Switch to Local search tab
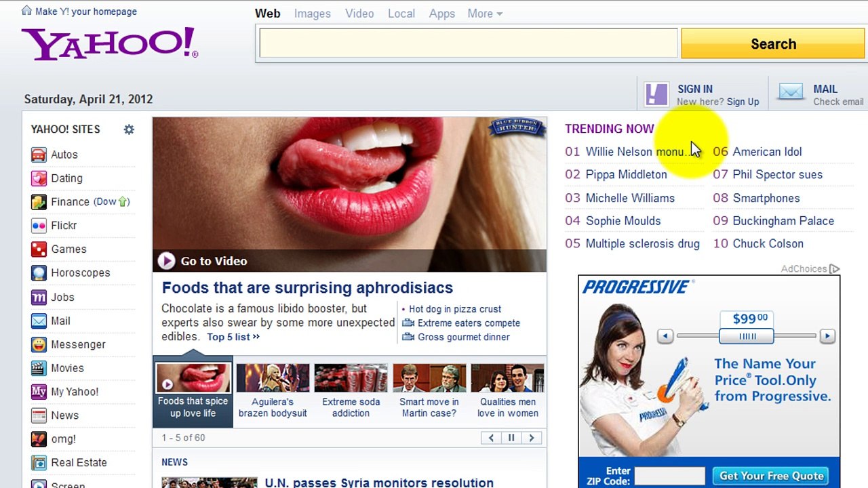Screen dimensions: 868x488 tap(401, 14)
